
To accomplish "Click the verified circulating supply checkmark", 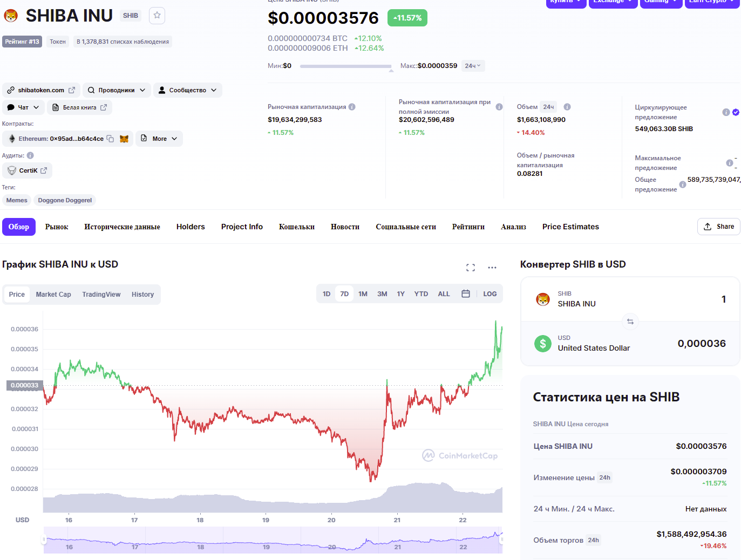I will (736, 112).
